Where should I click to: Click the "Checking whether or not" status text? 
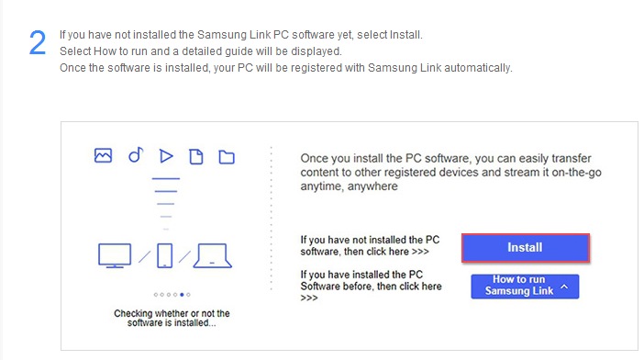click(172, 318)
